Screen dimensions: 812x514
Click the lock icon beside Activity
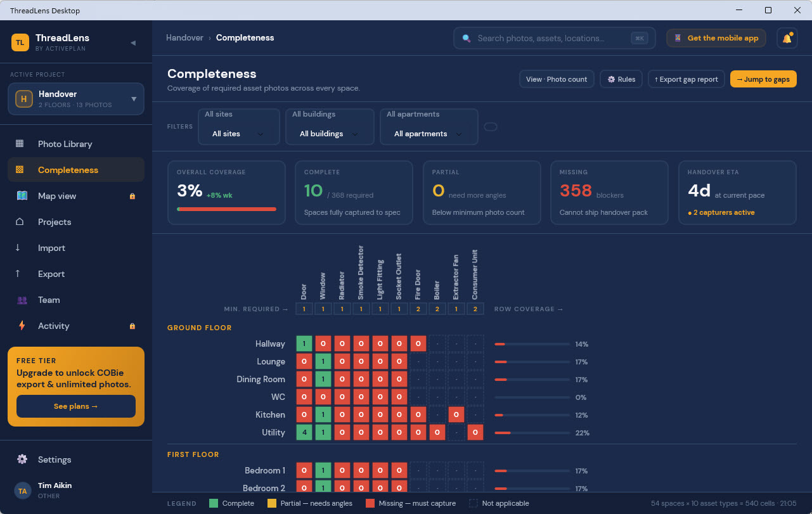pos(132,326)
